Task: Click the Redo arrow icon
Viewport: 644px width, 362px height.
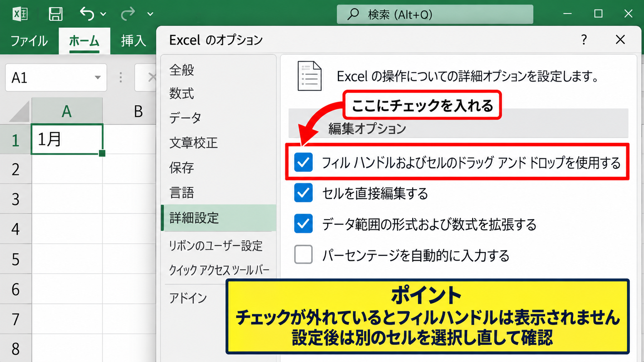Action: [128, 14]
